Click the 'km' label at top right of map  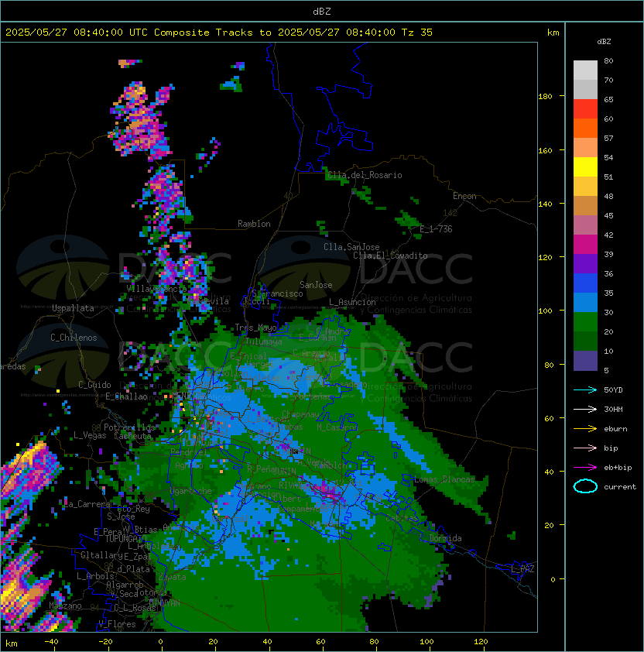(x=553, y=33)
